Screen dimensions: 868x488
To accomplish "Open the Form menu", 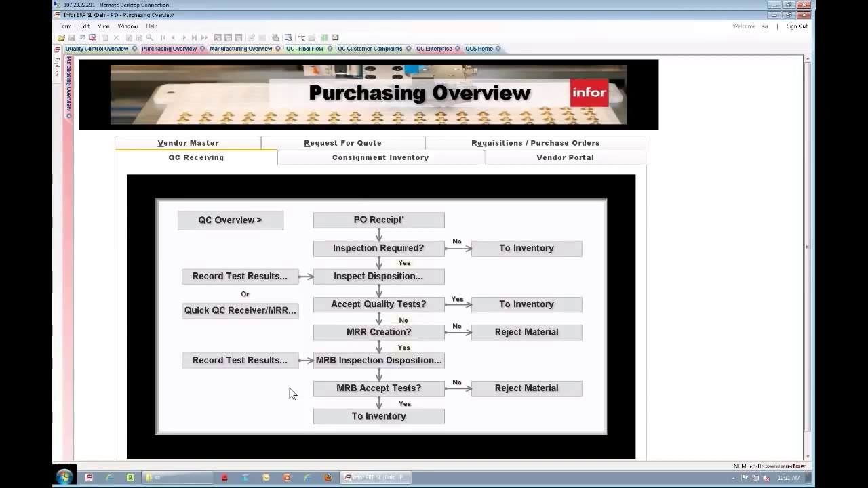I will point(65,26).
